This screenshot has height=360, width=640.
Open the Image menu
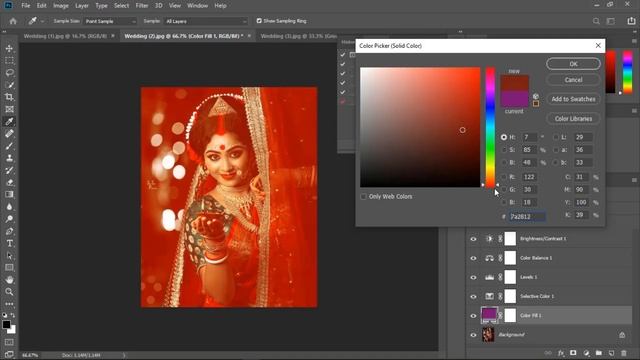pyautogui.click(x=61, y=6)
